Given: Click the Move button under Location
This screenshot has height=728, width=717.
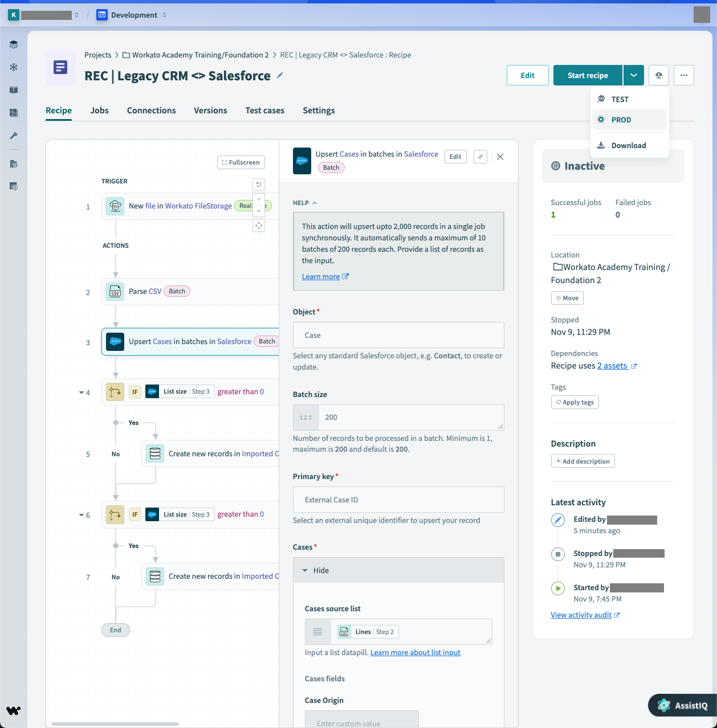Looking at the screenshot, I should click(x=567, y=298).
